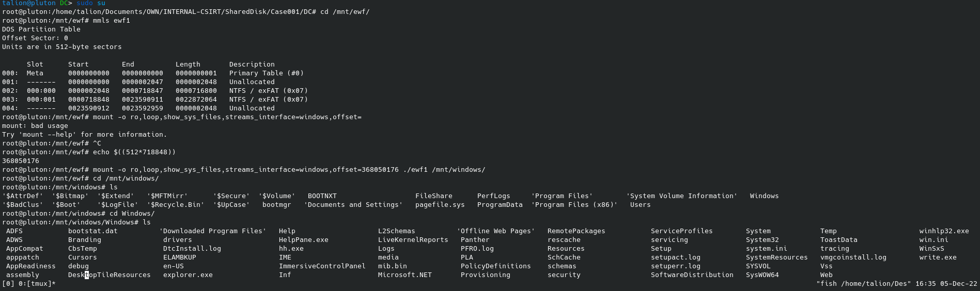Viewport: 980px width, 291px height.
Task: Select the WinSxS directory name
Action: pos(931,249)
